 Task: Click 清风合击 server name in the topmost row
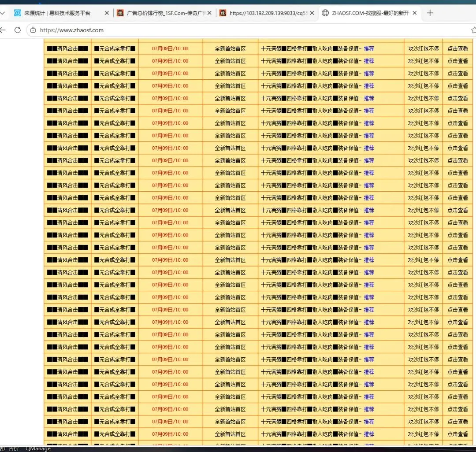click(x=67, y=48)
